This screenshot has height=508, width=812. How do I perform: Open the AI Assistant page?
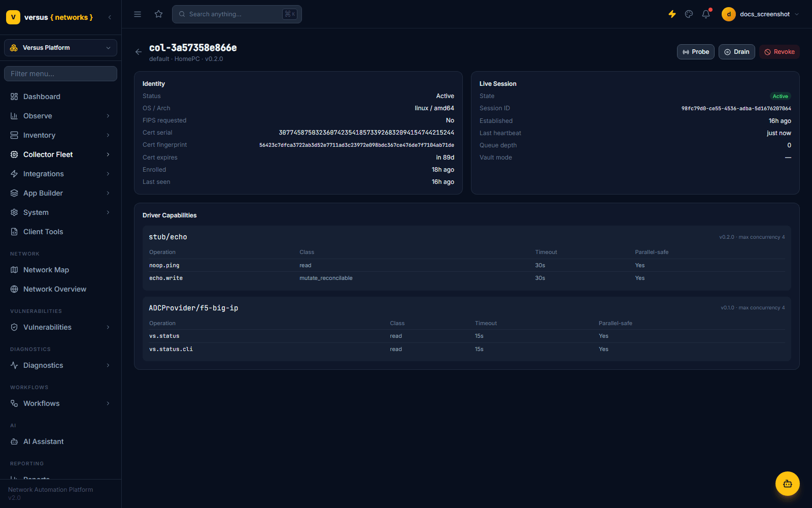[60, 441]
